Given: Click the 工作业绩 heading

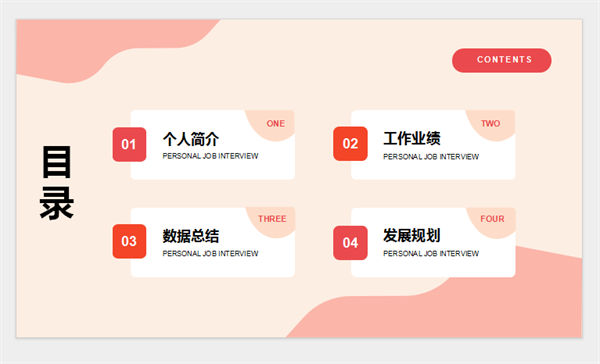Looking at the screenshot, I should [x=412, y=138].
